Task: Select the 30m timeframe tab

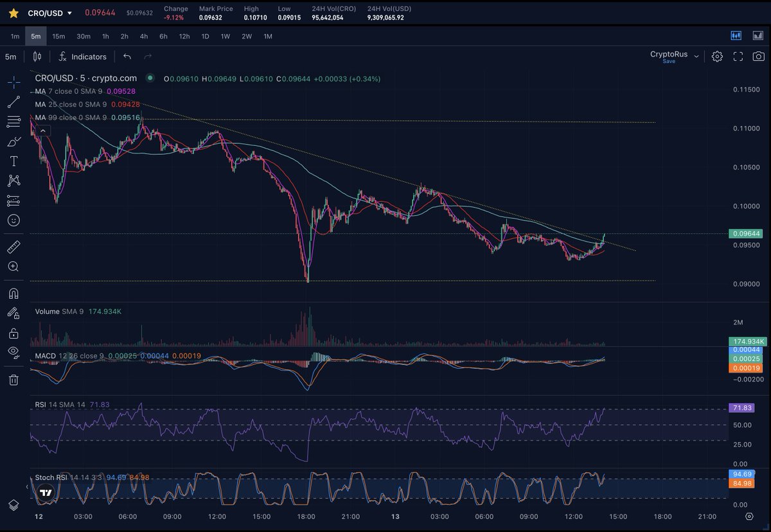Action: point(84,37)
